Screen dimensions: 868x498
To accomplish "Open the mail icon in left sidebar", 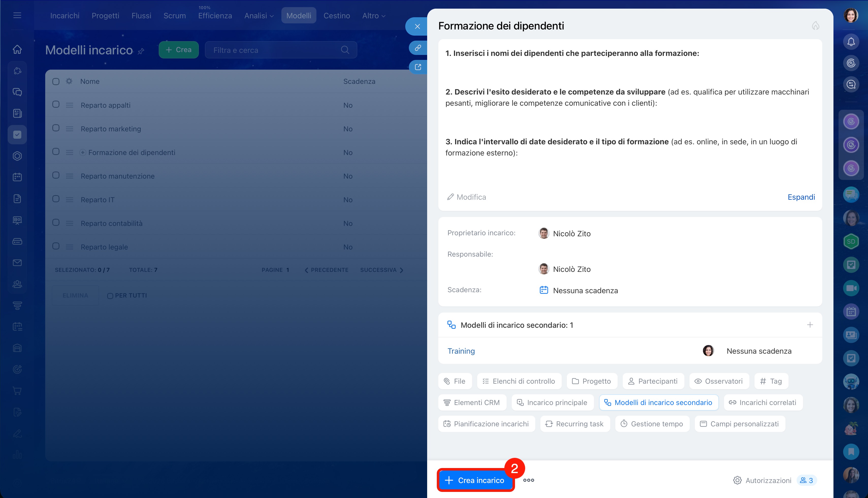I will point(17,263).
